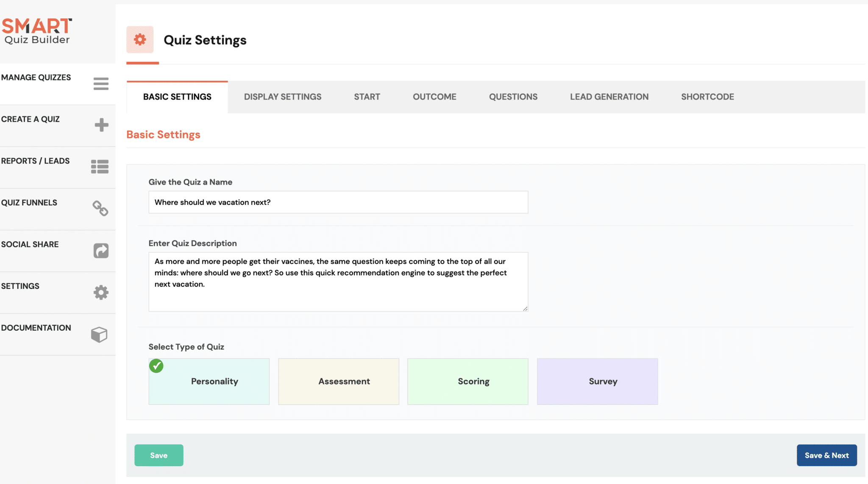Choose the Scoring quiz type
Screen dimensions: 868x484
pyautogui.click(x=467, y=381)
